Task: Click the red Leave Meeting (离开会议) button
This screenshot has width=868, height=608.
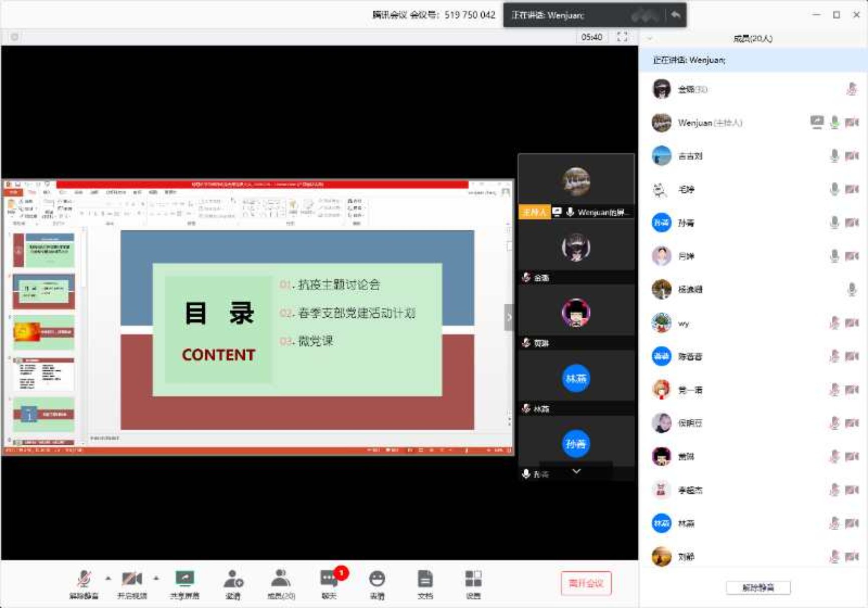Action: pos(586,583)
